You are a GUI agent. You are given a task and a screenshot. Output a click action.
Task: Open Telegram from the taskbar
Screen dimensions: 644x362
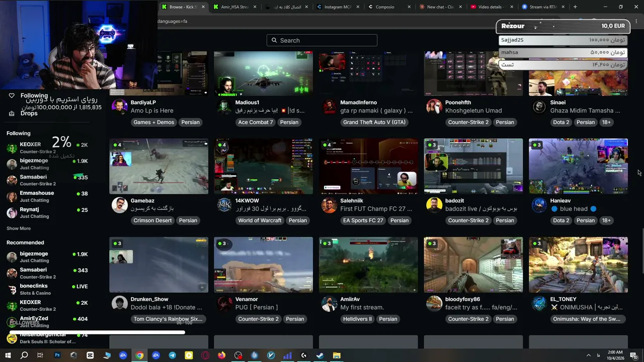click(x=173, y=355)
